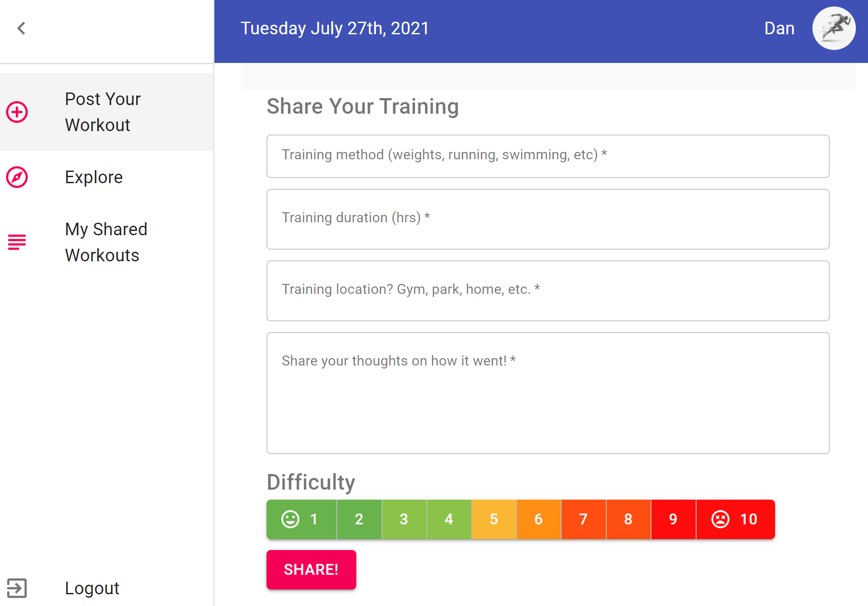Submit the form with SHARE! button
The width and height of the screenshot is (868, 606).
click(311, 570)
